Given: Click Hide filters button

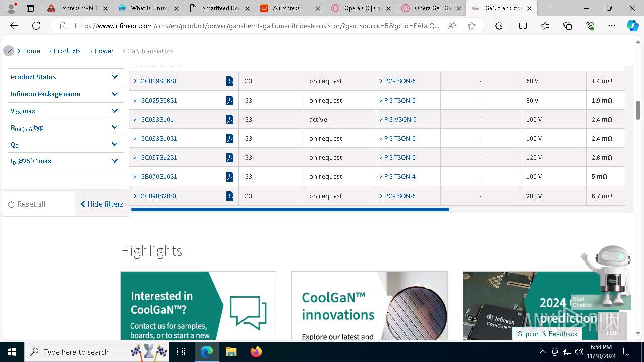Looking at the screenshot, I should [x=102, y=204].
